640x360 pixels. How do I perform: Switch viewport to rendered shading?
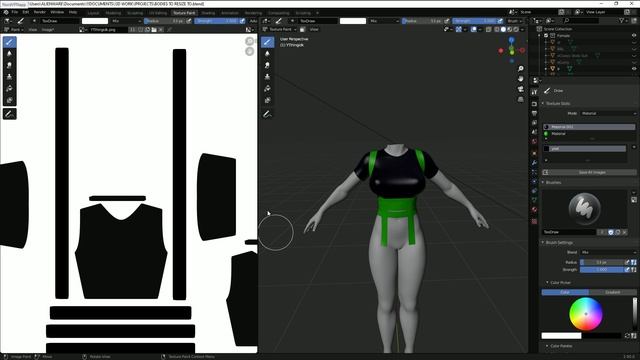click(516, 29)
